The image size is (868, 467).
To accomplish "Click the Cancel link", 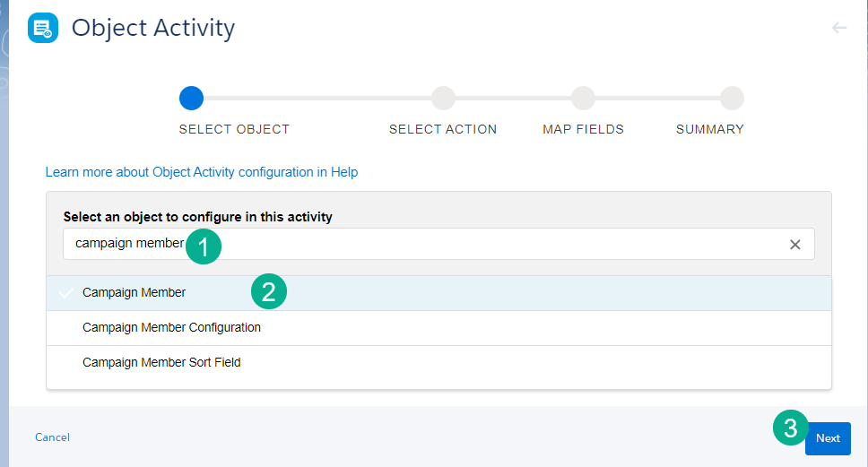I will [x=52, y=437].
